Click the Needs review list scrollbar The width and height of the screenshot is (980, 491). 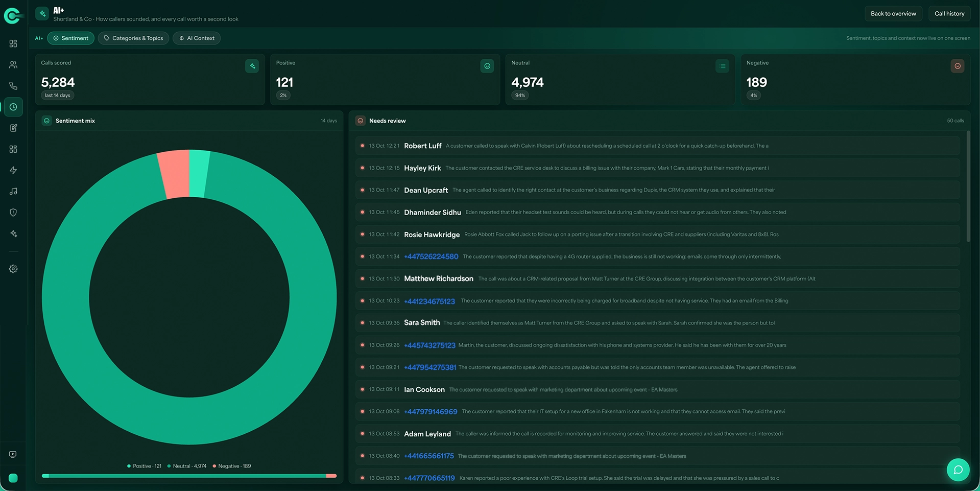click(968, 186)
